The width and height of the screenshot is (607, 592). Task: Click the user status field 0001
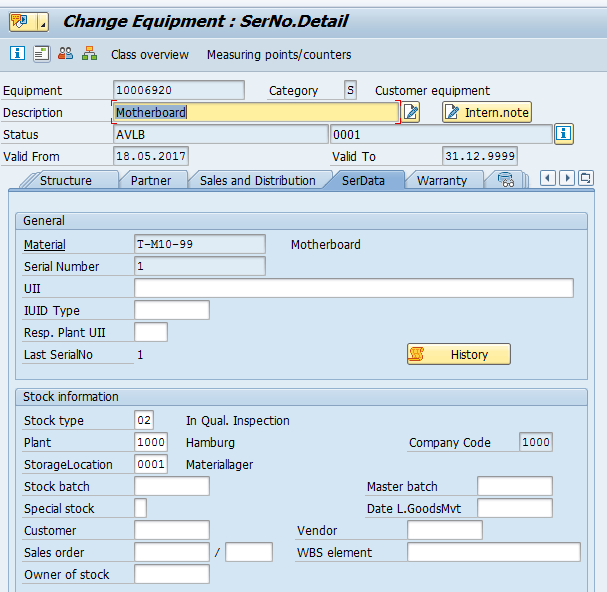point(441,134)
